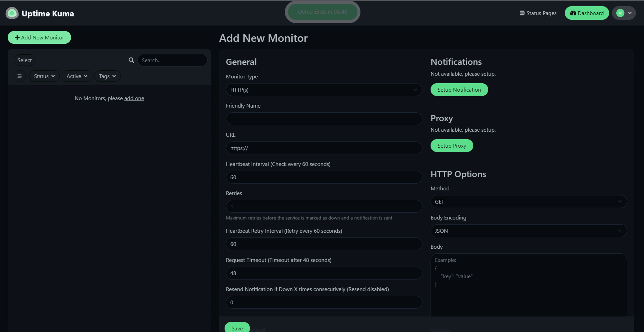Click Setup Proxy button
Image resolution: width=644 pixels, height=332 pixels.
[452, 146]
